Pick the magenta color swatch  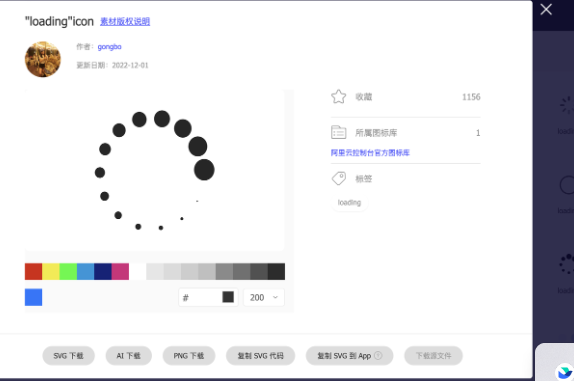(x=120, y=272)
